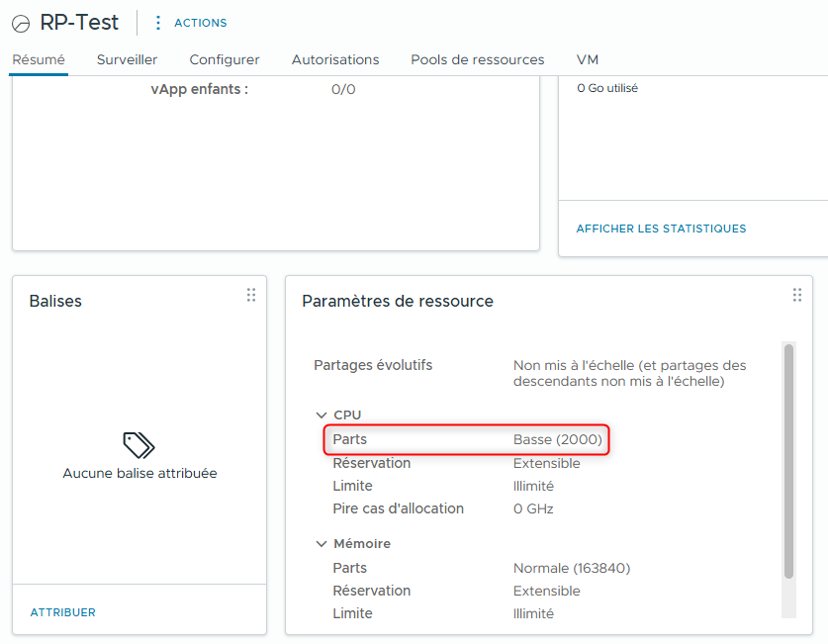The height and width of the screenshot is (644, 828).
Task: Select the highlighted Parts row showing Basse (2000)
Action: click(x=465, y=439)
